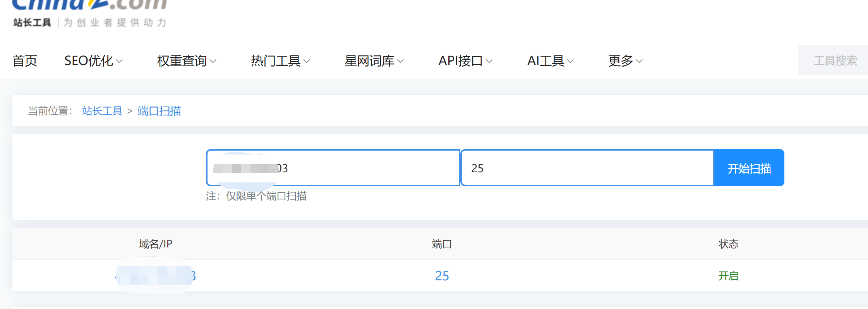The image size is (868, 309).
Task: Expand the chevron next to 更多
Action: click(x=639, y=61)
